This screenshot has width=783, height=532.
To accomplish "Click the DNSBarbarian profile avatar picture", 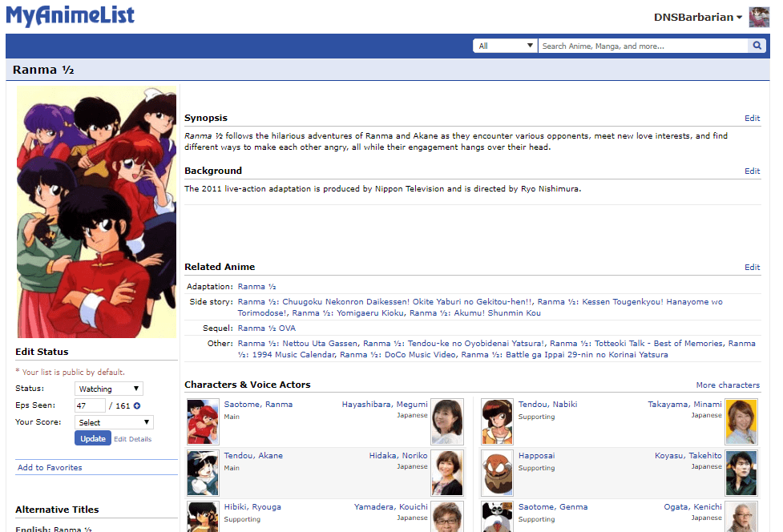I will [x=758, y=17].
